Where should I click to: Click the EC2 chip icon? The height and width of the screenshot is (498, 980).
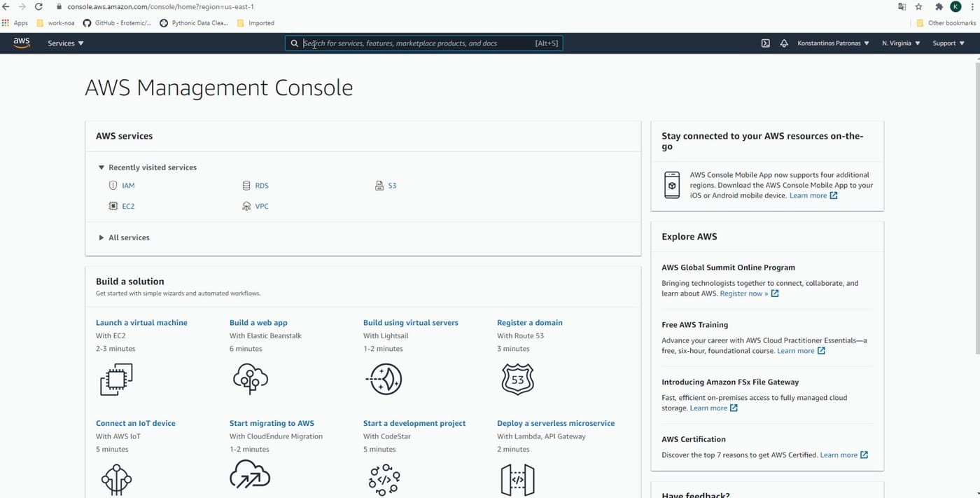(113, 206)
